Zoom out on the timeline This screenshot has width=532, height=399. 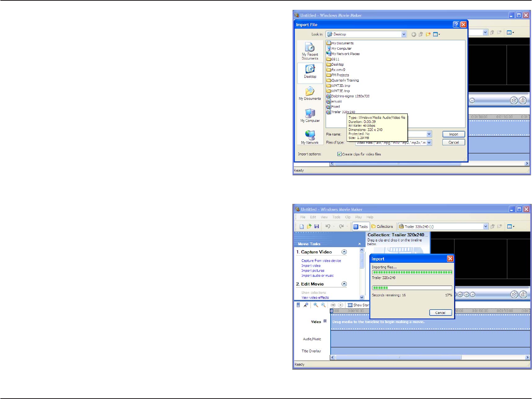[323, 305]
